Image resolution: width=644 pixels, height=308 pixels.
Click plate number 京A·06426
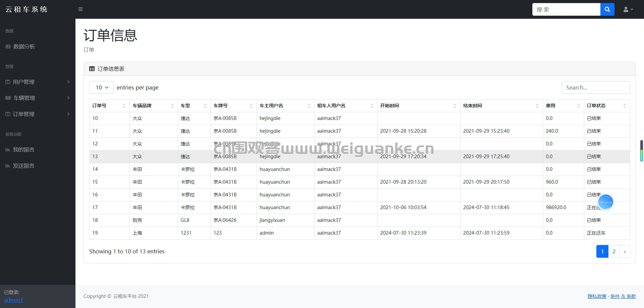pyautogui.click(x=225, y=220)
